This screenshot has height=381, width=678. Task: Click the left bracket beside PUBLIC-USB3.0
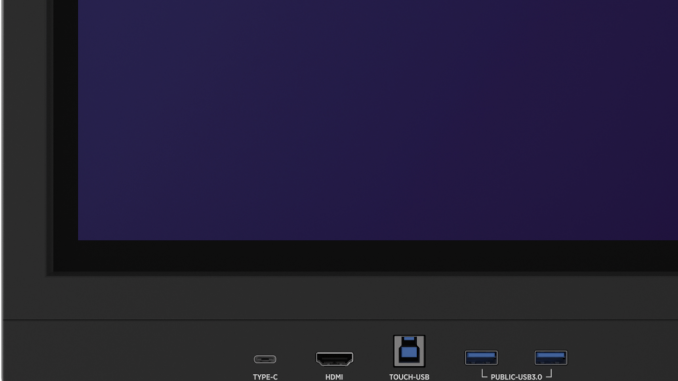(484, 374)
